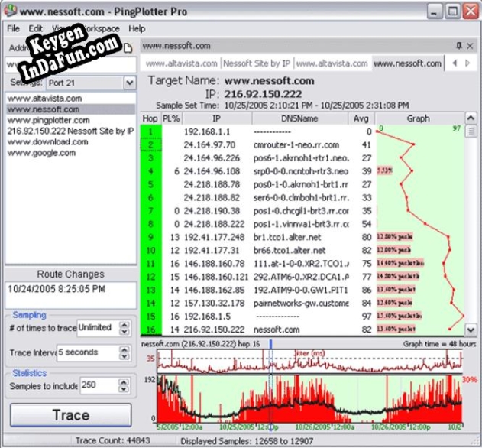
Task: Select www.nessoft.com in the target list
Action: click(x=71, y=109)
